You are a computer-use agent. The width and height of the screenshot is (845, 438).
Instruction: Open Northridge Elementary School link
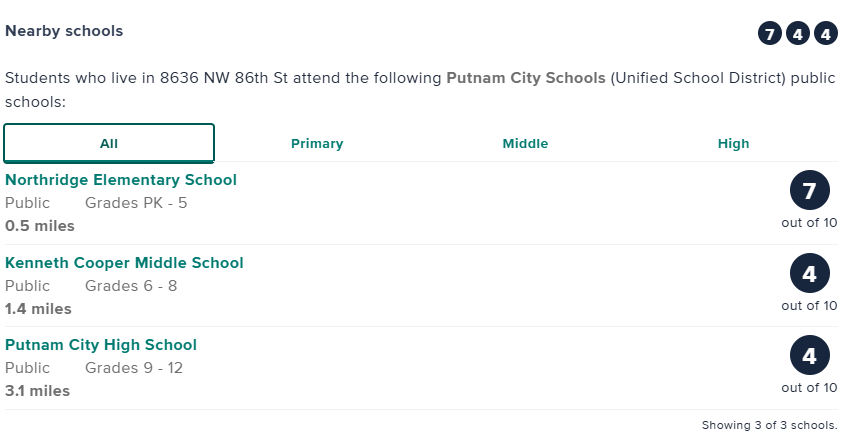[x=121, y=180]
